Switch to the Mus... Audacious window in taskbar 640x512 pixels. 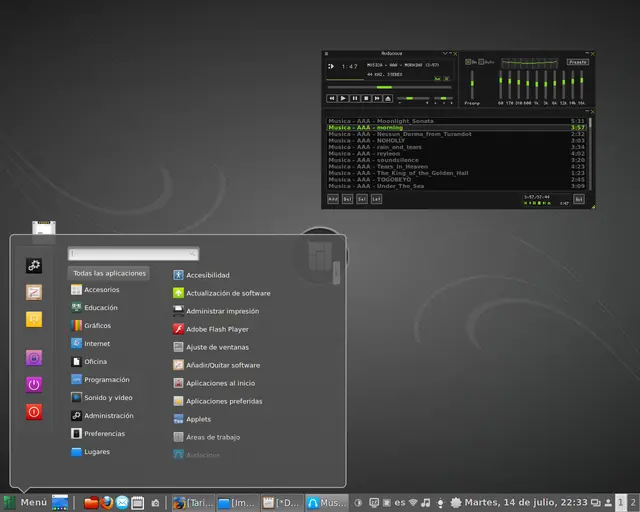click(x=327, y=503)
